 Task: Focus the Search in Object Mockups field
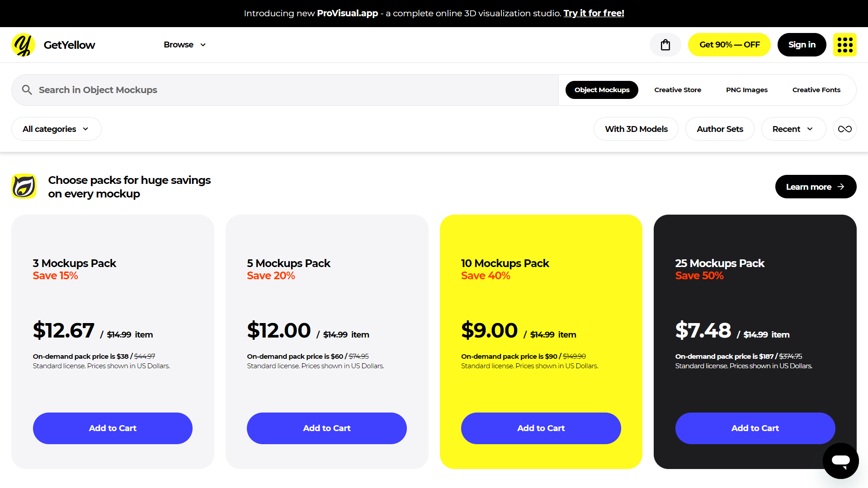285,90
